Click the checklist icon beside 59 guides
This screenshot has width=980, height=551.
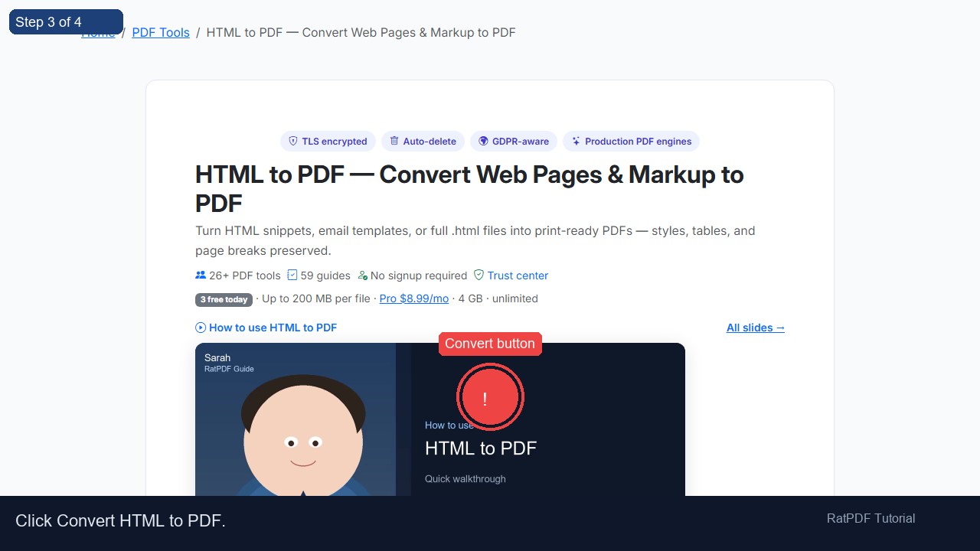(x=292, y=275)
